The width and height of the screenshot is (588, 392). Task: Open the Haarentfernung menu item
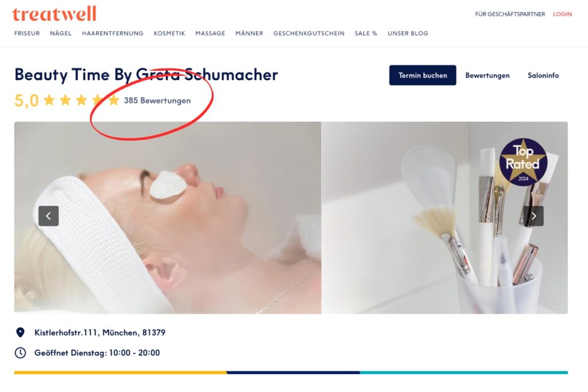(x=113, y=33)
